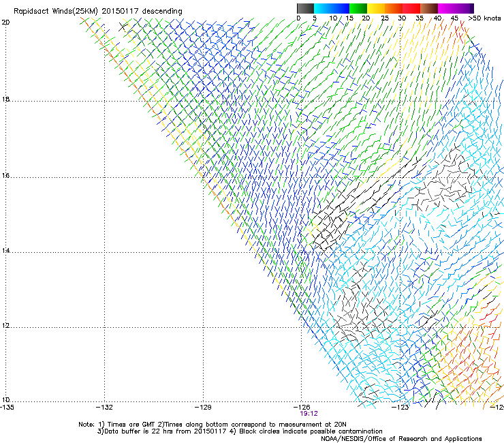Click the 12 latitude axis label

[x=5, y=325]
